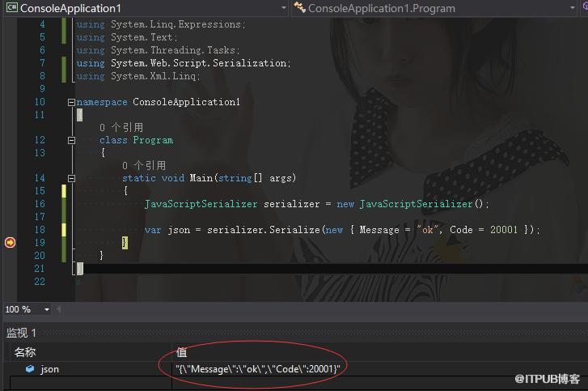
Task: Click the json value cell with Message ok
Action: pos(258,369)
